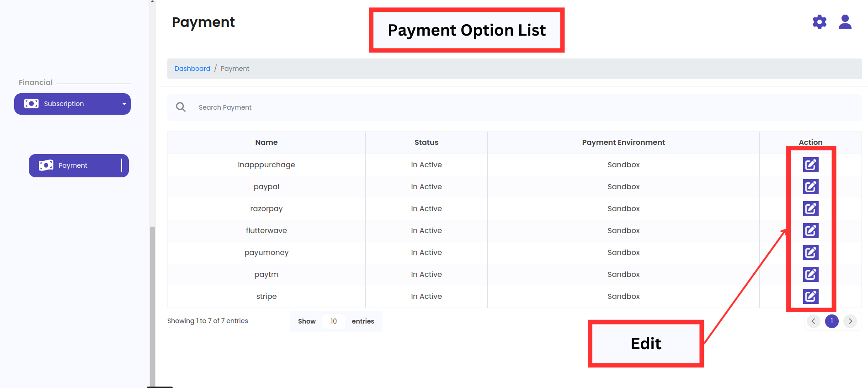Screen dimensions: 868x388
Task: Open settings gear icon
Action: point(819,22)
